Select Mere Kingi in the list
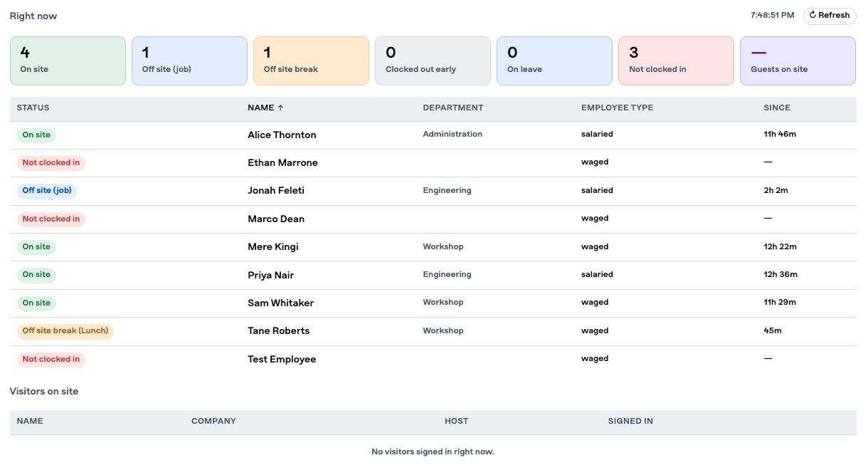The width and height of the screenshot is (868, 475). (x=273, y=247)
